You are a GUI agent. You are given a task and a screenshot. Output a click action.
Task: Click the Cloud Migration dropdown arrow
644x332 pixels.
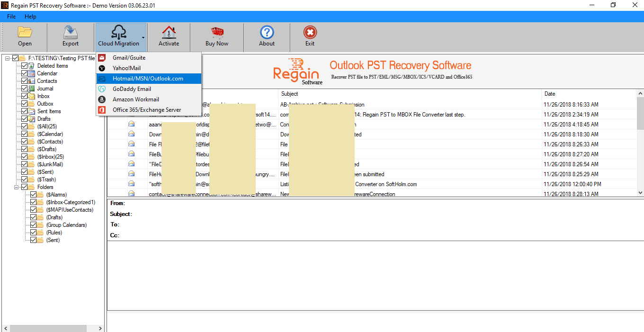tap(143, 37)
